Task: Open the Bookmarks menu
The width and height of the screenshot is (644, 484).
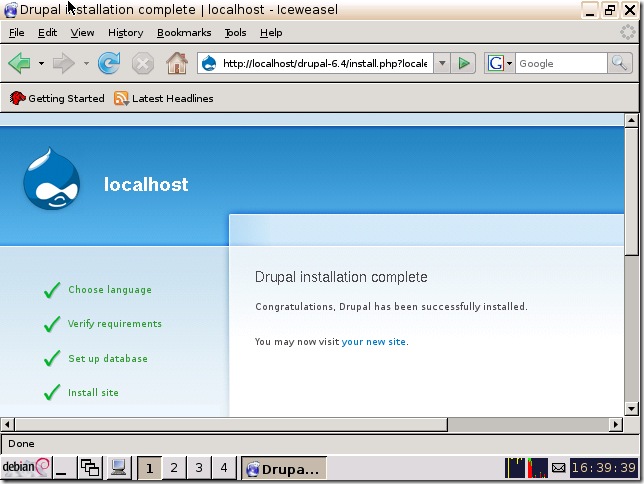Action: click(x=184, y=32)
